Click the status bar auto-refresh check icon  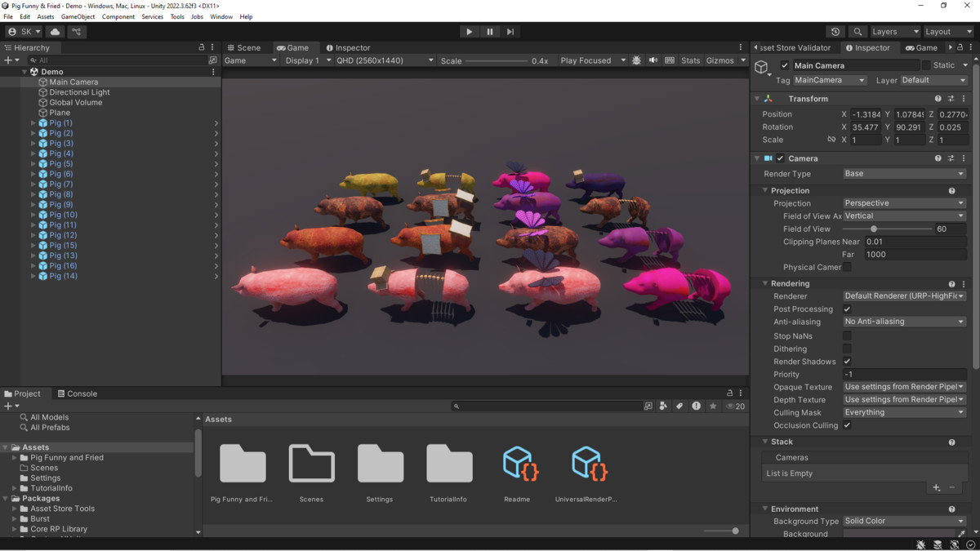pyautogui.click(x=969, y=544)
